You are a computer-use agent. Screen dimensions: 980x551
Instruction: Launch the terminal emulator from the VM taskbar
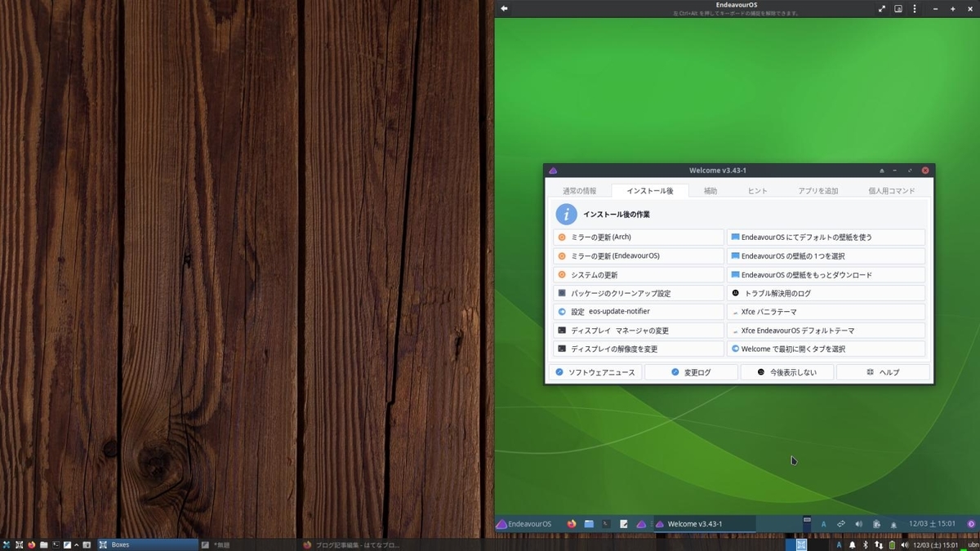pyautogui.click(x=606, y=523)
